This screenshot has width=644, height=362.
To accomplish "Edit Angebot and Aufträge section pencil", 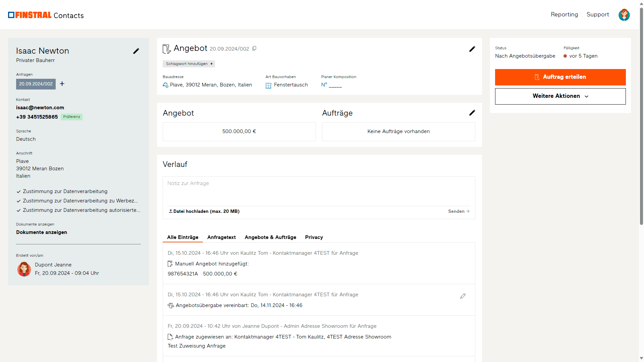I will (472, 113).
